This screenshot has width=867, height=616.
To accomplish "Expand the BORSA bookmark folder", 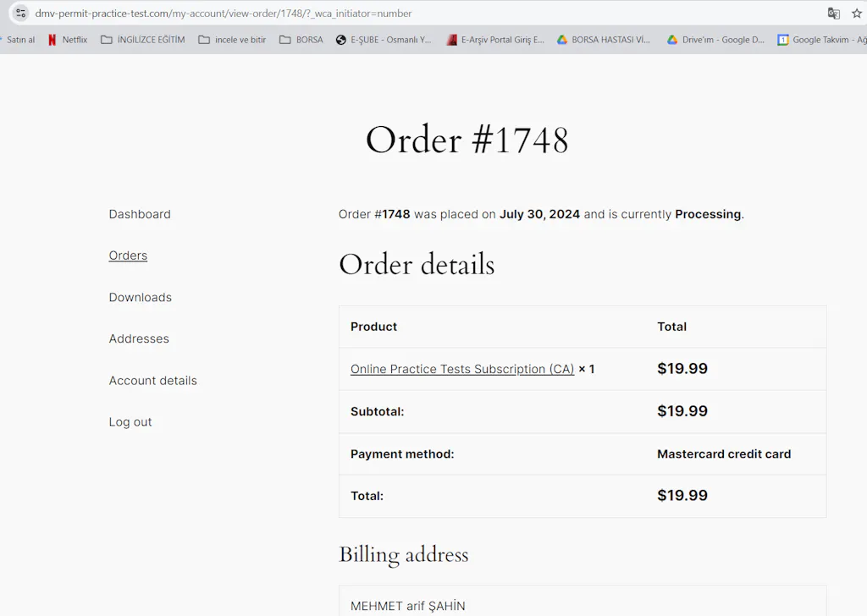I will (x=301, y=40).
